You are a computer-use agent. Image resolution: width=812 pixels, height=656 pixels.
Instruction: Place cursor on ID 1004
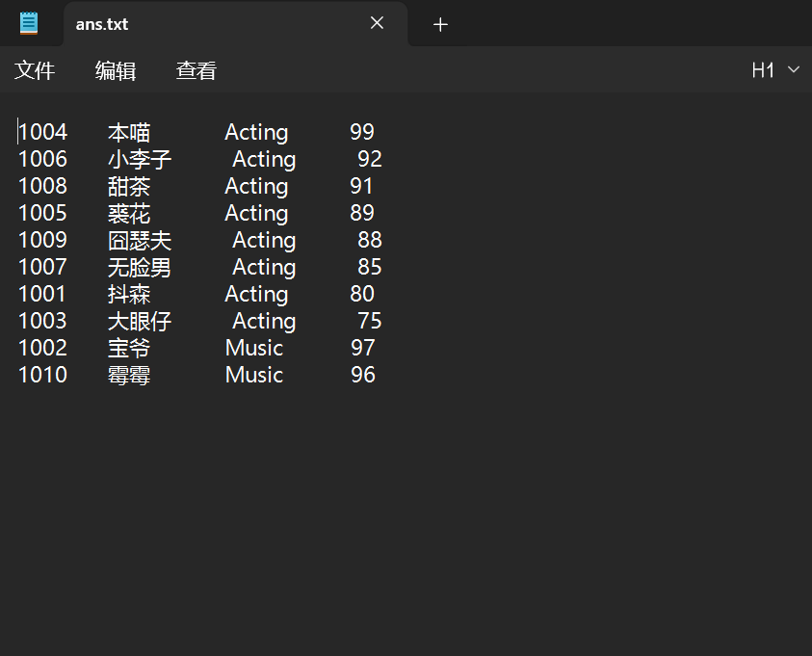43,132
